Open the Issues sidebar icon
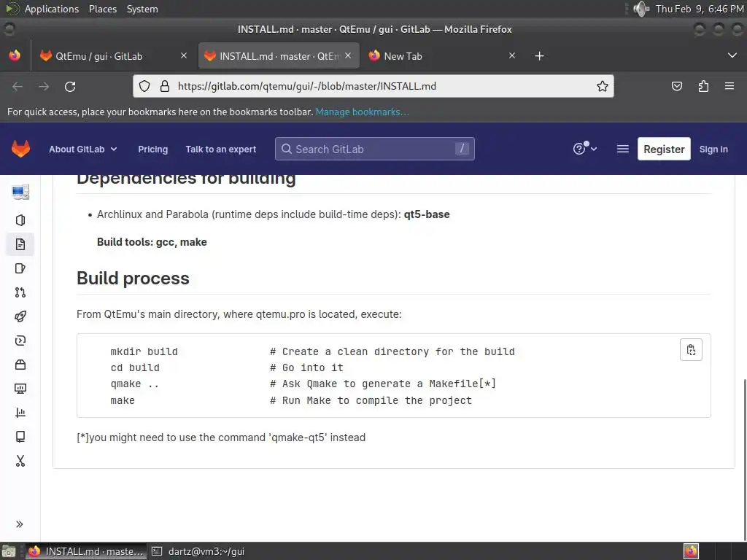Screen dimensions: 747x560 [20, 268]
